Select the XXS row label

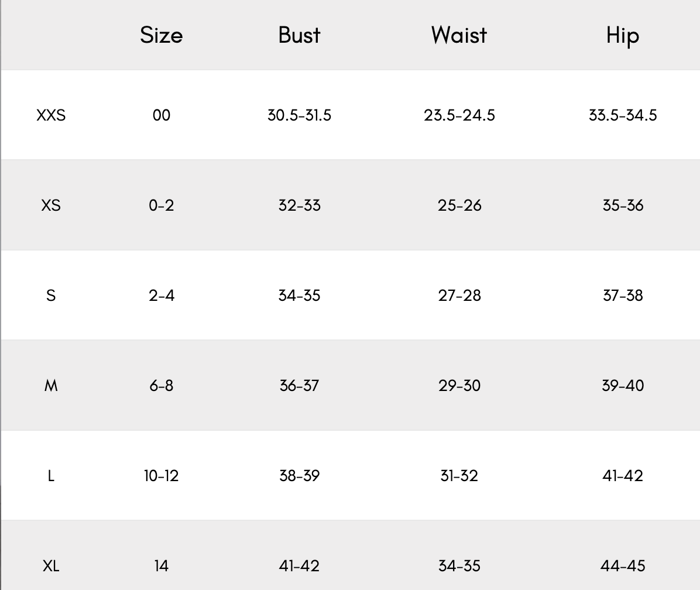51,115
